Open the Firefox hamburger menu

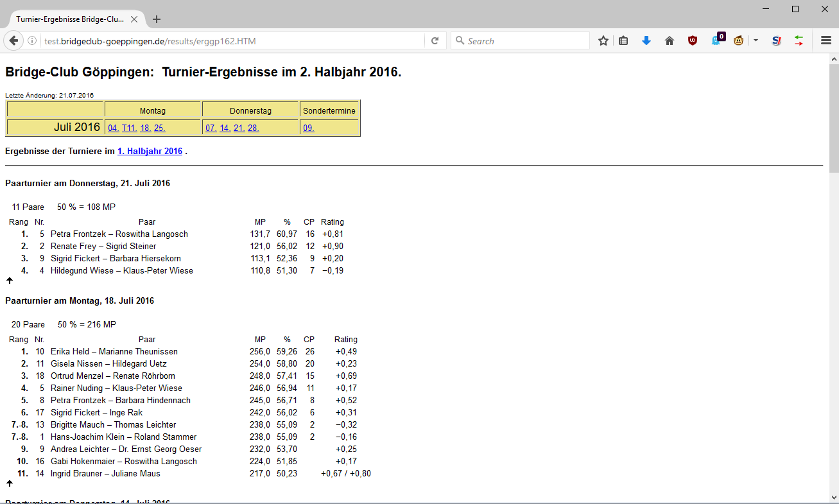pyautogui.click(x=826, y=40)
